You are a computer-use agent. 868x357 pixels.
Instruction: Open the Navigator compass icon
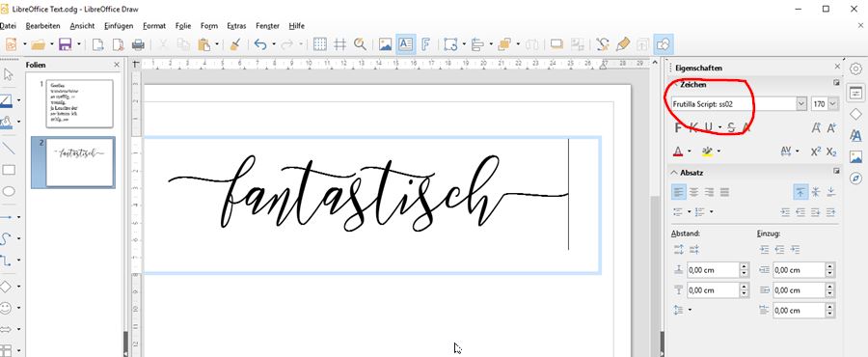[855, 178]
